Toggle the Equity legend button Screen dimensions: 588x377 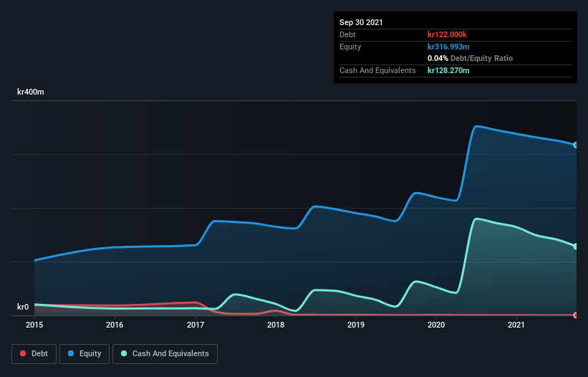85,354
